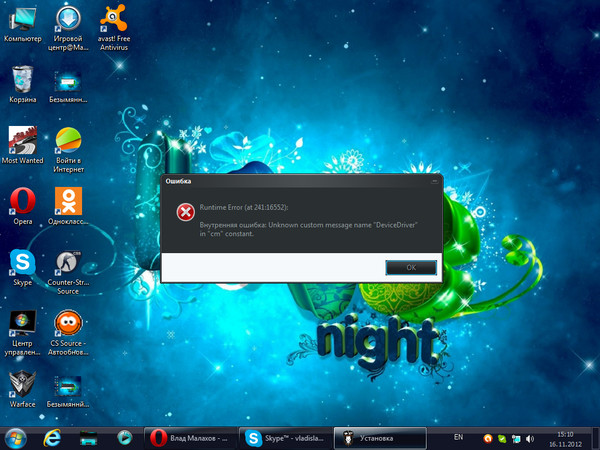Click OK in the error dialog
600x450 pixels.
[411, 267]
